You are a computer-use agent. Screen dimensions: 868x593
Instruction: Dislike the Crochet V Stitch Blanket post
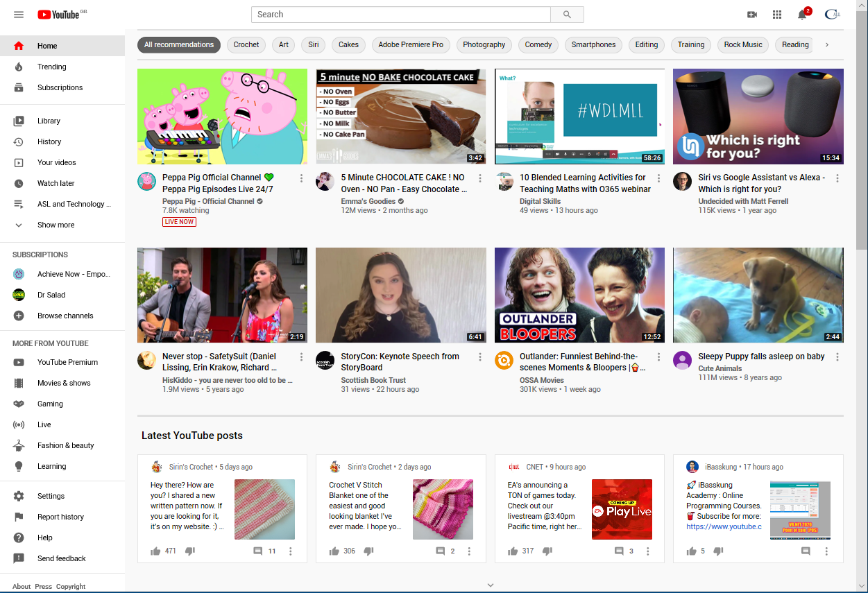(x=368, y=551)
